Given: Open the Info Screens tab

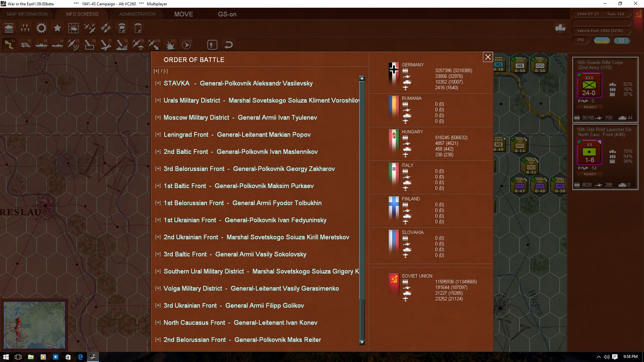Looking at the screenshot, I should click(82, 14).
